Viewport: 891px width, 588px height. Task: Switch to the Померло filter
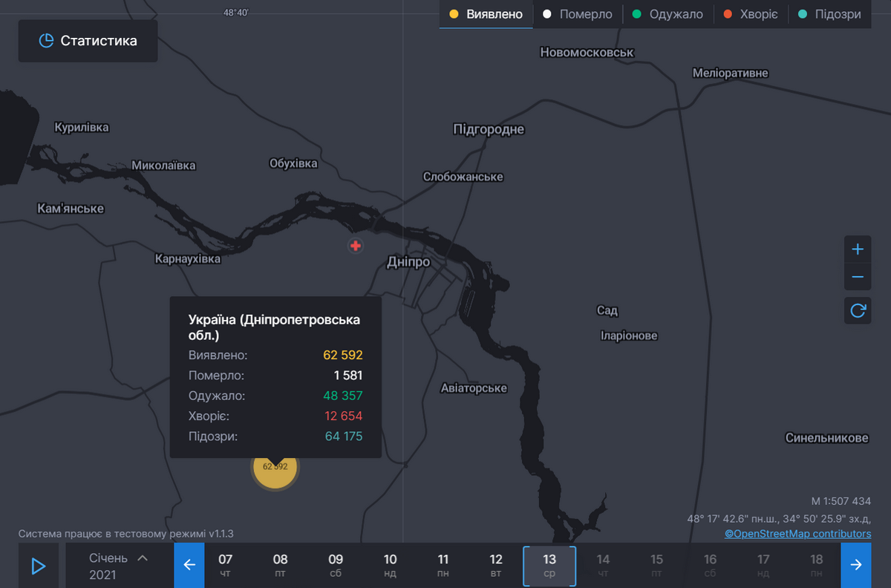578,14
